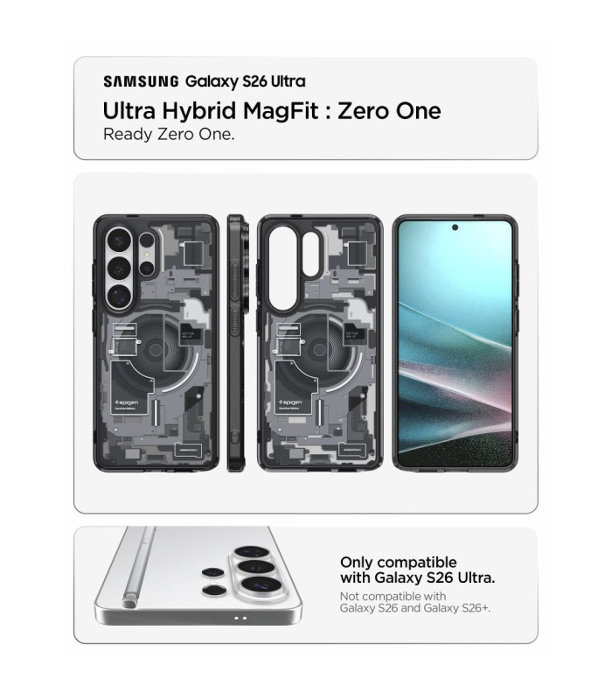The height and width of the screenshot is (700, 612).
Task: Select the Ready Zero One. tagline
Action: point(169,135)
